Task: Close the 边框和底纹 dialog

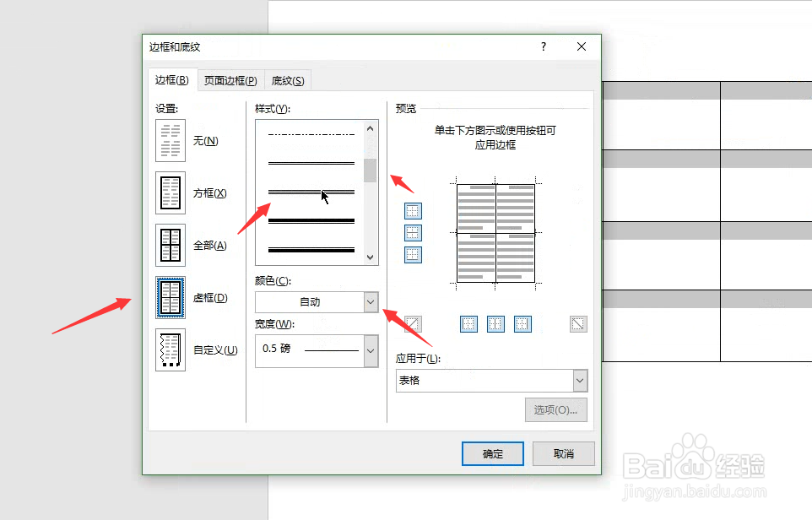Action: (x=582, y=46)
